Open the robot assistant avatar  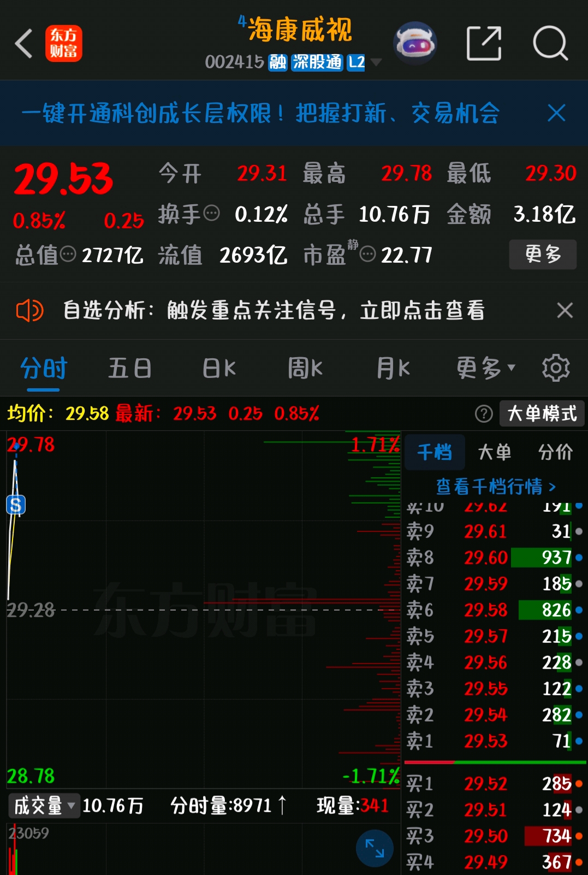(415, 43)
